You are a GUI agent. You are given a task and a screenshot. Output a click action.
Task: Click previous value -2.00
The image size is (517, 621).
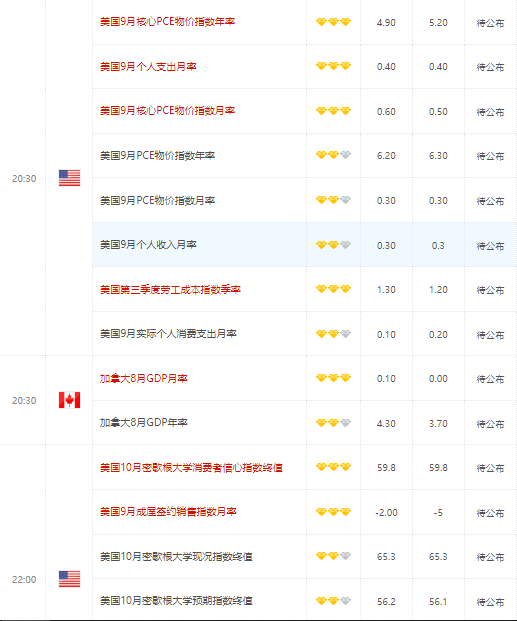[x=386, y=513]
